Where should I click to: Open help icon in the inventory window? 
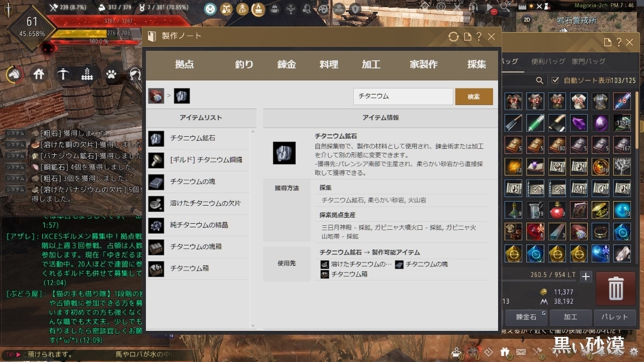point(619,42)
